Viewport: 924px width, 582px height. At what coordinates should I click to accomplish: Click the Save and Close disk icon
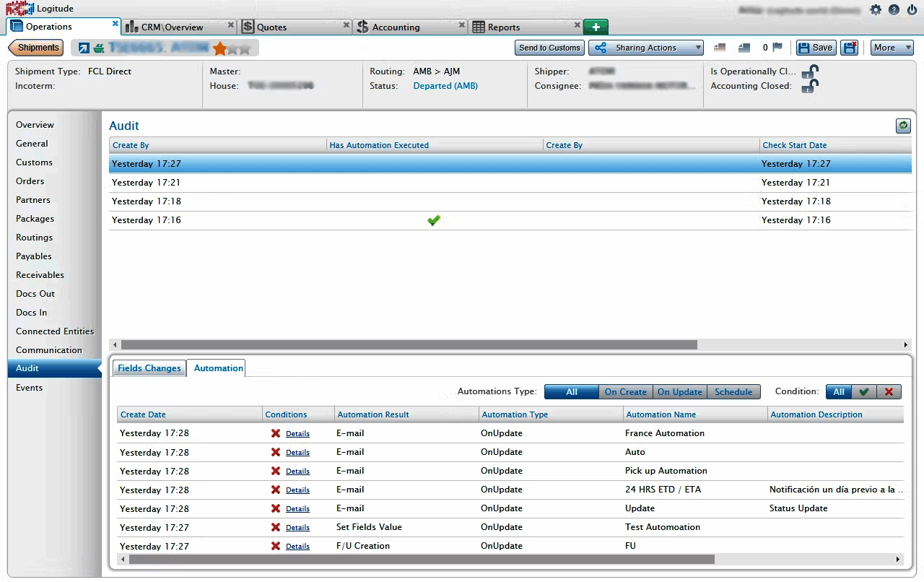coord(850,47)
